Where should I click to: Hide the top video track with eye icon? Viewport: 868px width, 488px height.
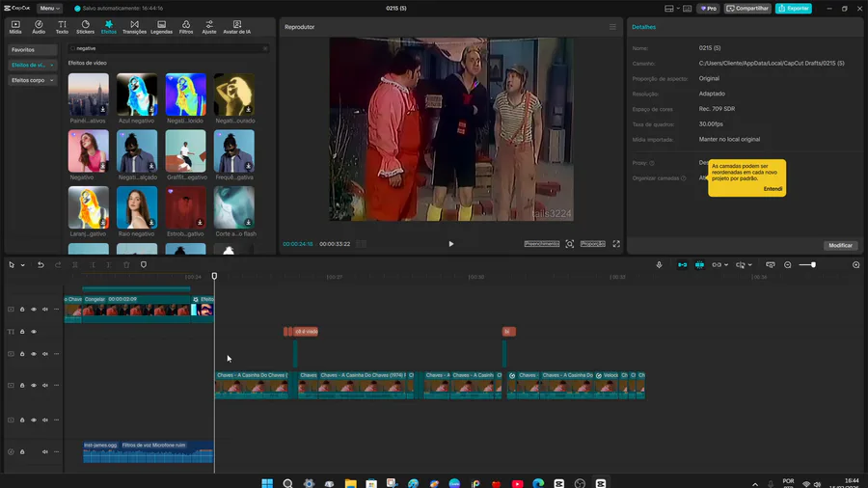(33, 310)
